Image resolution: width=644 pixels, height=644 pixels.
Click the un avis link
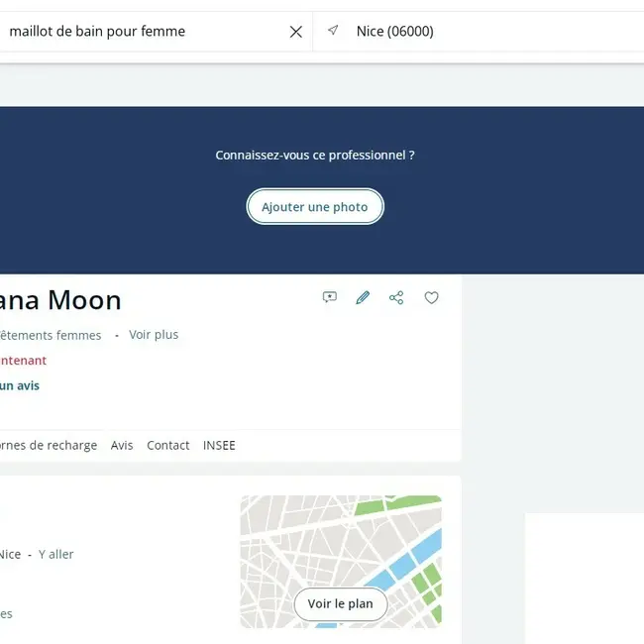(x=20, y=385)
